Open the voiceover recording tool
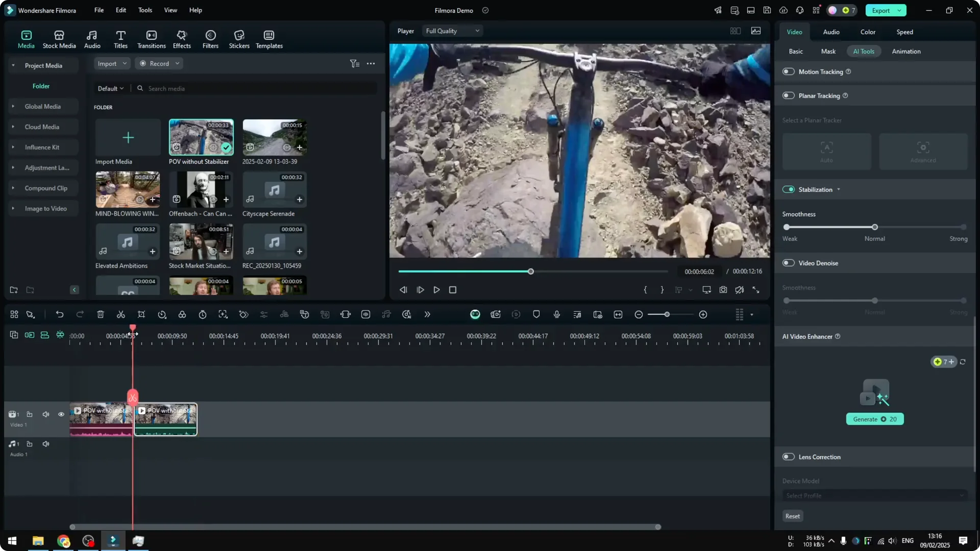 pyautogui.click(x=556, y=314)
